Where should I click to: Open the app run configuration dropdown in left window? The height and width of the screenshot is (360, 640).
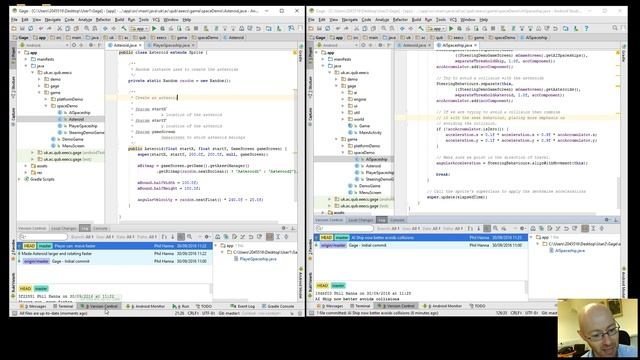139,29
